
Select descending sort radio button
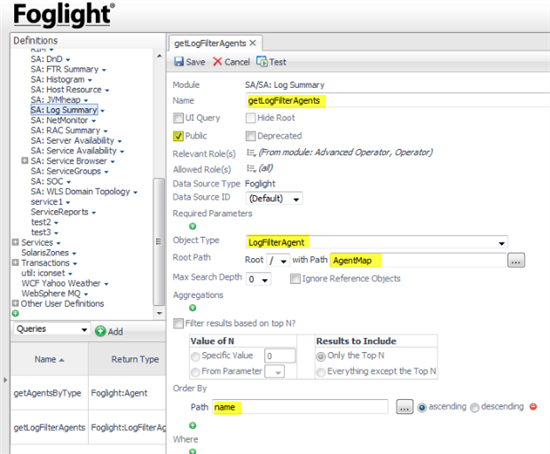475,407
